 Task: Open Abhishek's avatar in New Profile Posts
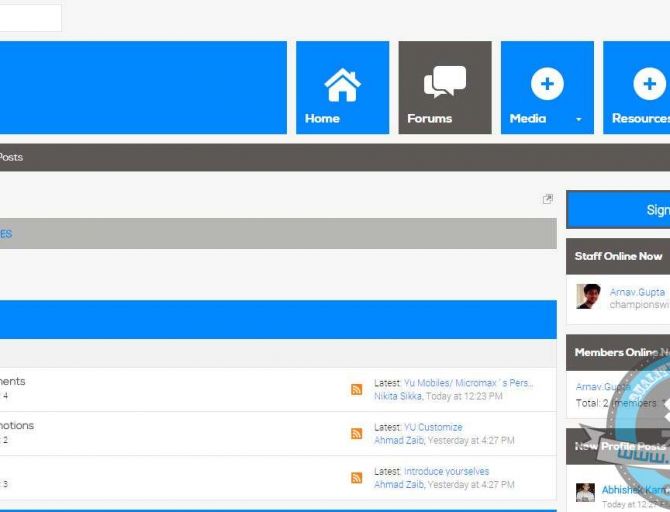585,492
